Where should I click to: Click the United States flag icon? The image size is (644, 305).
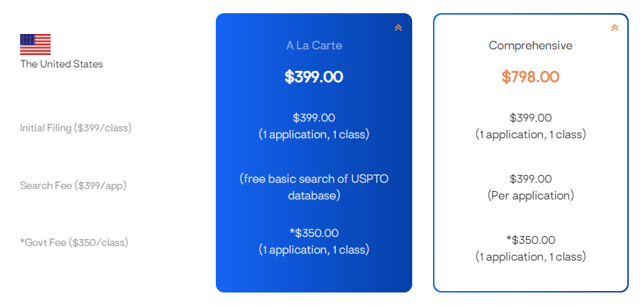pos(35,44)
